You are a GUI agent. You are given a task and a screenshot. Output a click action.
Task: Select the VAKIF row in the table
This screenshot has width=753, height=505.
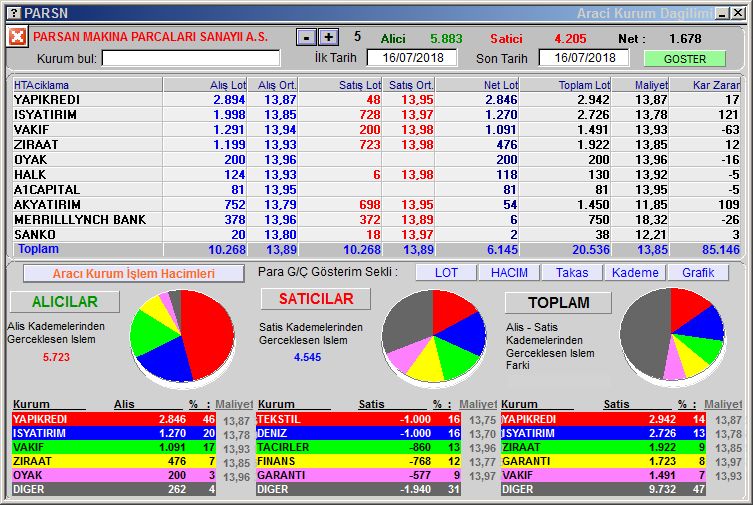click(x=377, y=130)
